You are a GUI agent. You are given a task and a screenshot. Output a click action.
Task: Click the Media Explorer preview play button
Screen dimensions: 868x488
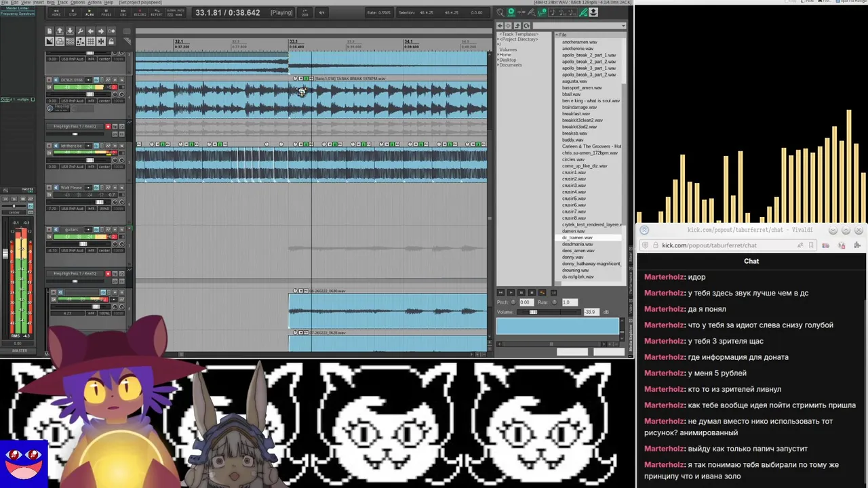coord(511,293)
